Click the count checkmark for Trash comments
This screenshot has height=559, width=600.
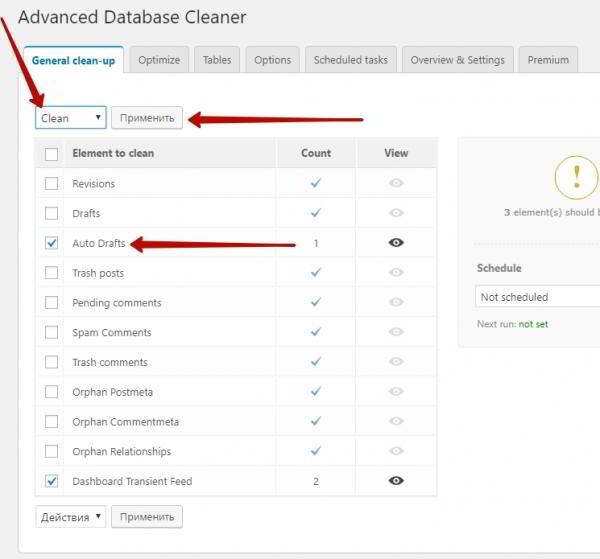[316, 362]
